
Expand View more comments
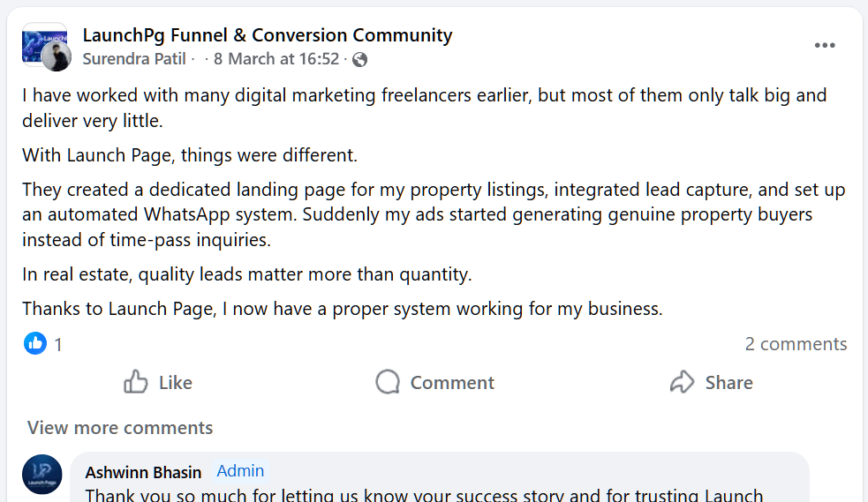120,428
